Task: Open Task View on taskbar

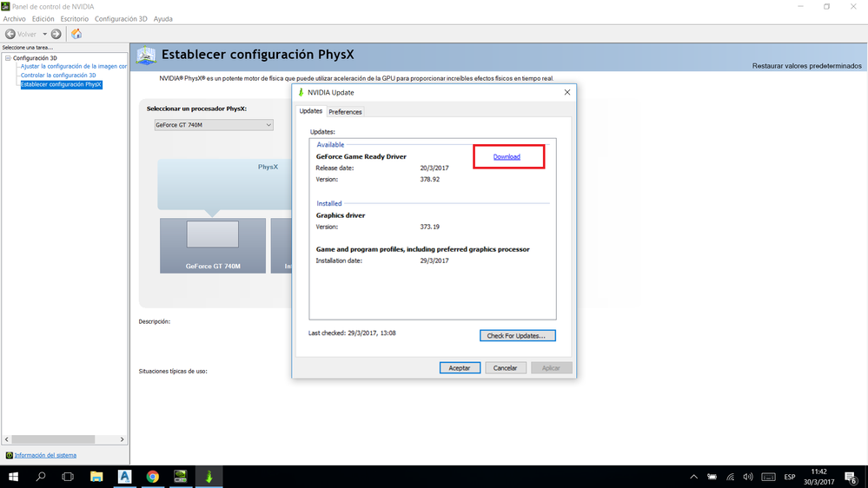Action: (68, 477)
